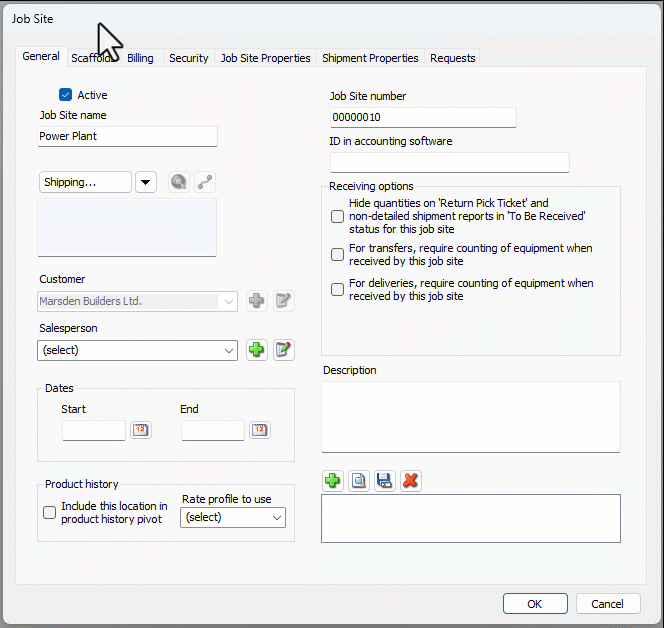Switch to the Billing tab
Viewport: 664px width, 628px height.
140,58
